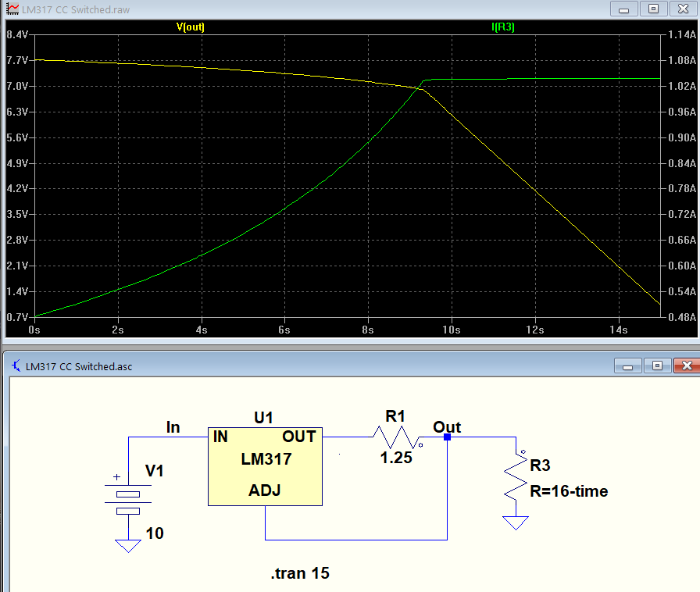Click the '0.48A' current axis label
Image resolution: width=700 pixels, height=592 pixels.
(x=682, y=317)
